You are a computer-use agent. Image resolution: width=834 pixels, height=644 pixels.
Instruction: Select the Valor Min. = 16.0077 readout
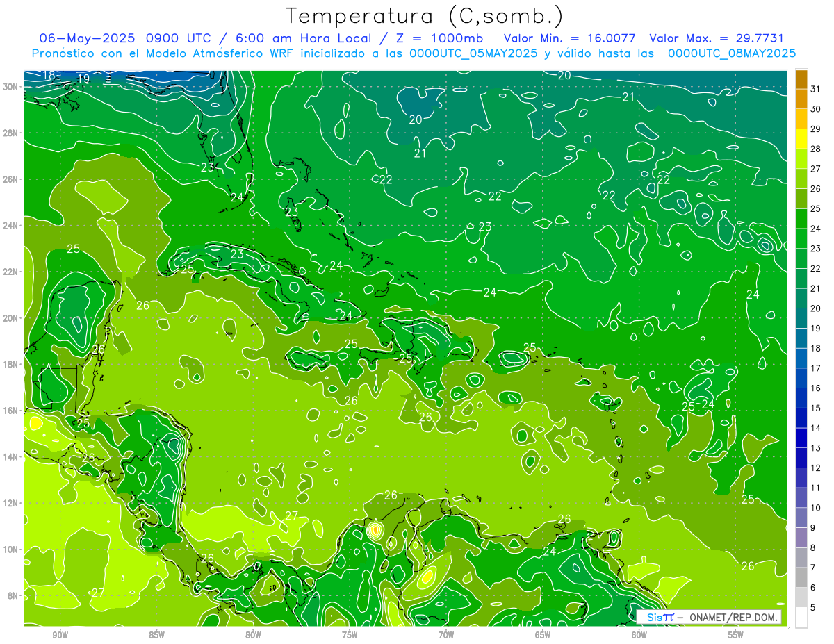570,38
